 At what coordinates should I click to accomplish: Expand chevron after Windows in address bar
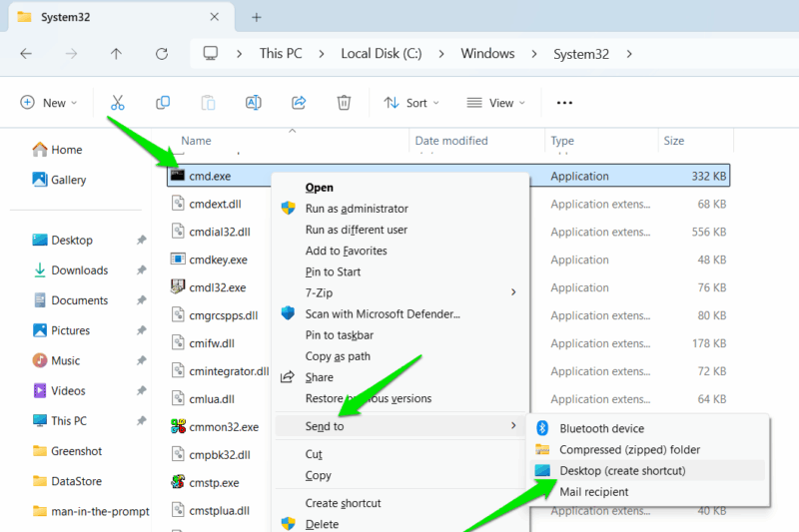[534, 54]
